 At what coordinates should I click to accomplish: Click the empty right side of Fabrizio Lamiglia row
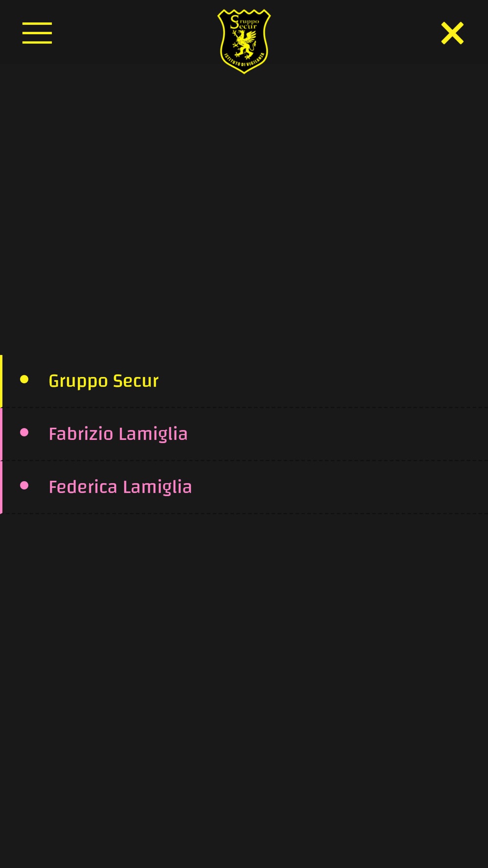click(342, 434)
